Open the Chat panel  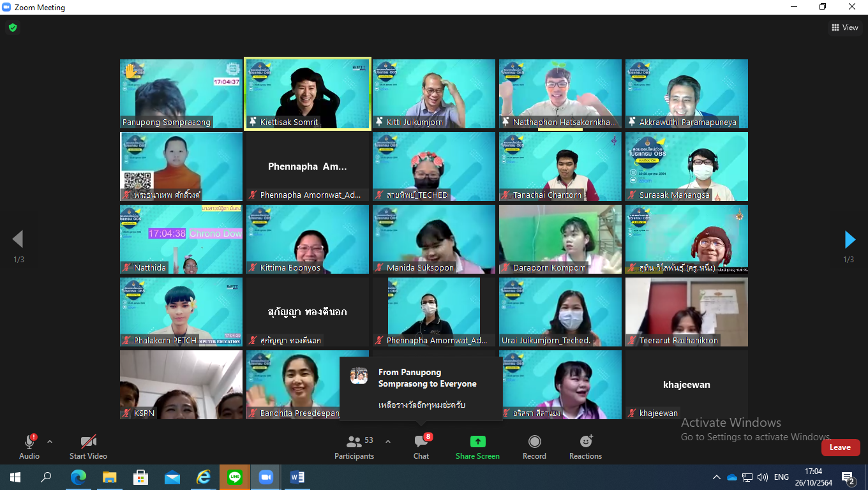click(421, 446)
